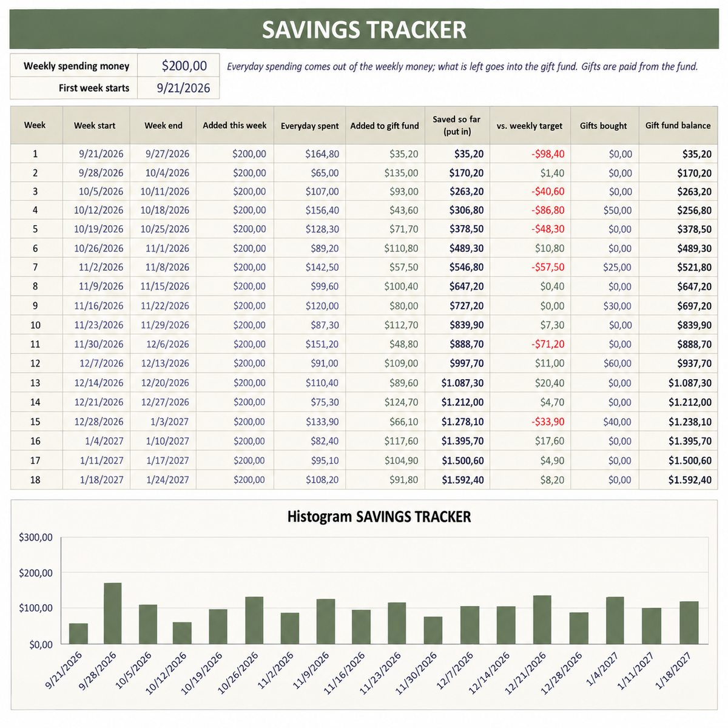Select the Gift fund balance header

pos(678,126)
